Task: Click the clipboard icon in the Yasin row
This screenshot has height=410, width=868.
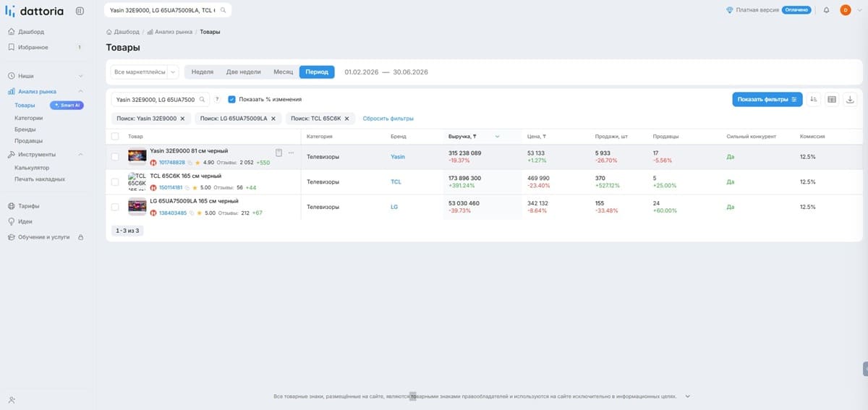Action: pos(278,153)
